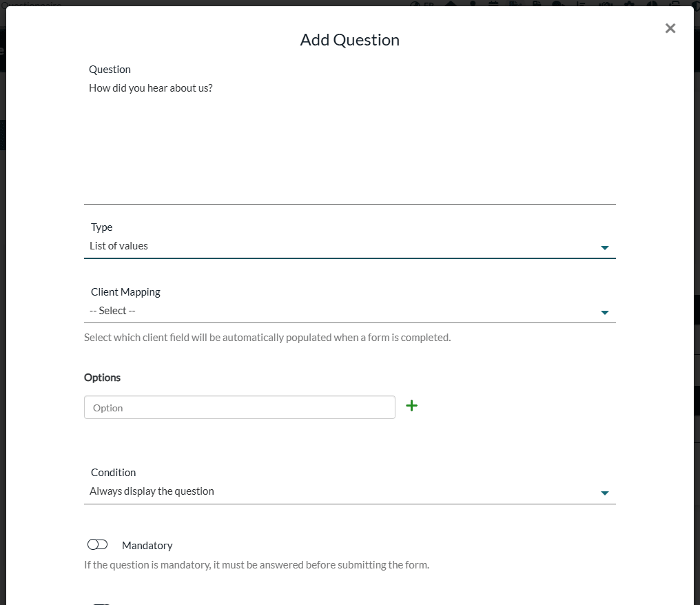This screenshot has width=700, height=605.
Task: Click the Options section heading
Action: [x=102, y=378]
